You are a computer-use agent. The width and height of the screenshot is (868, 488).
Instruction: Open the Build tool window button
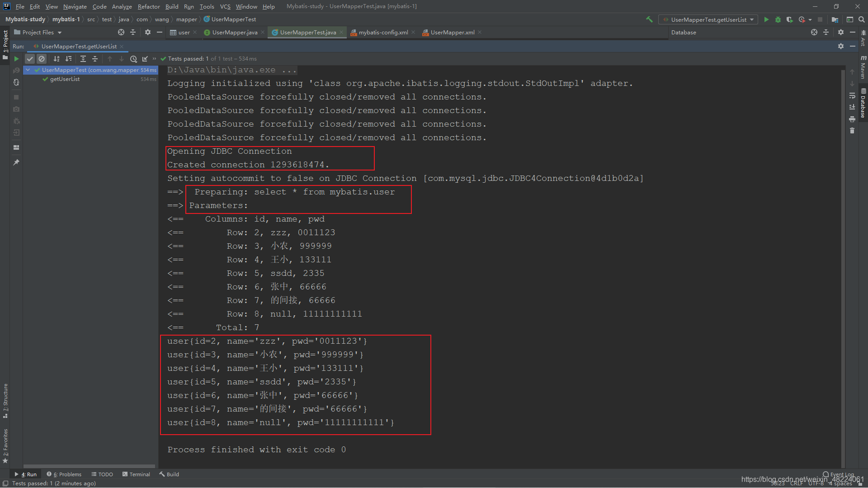click(x=169, y=474)
